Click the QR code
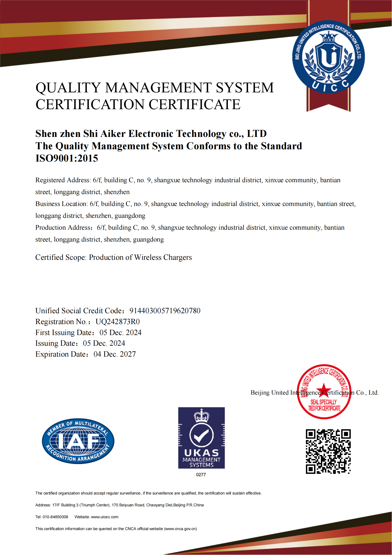This screenshot has height=555, width=392. coord(328,451)
